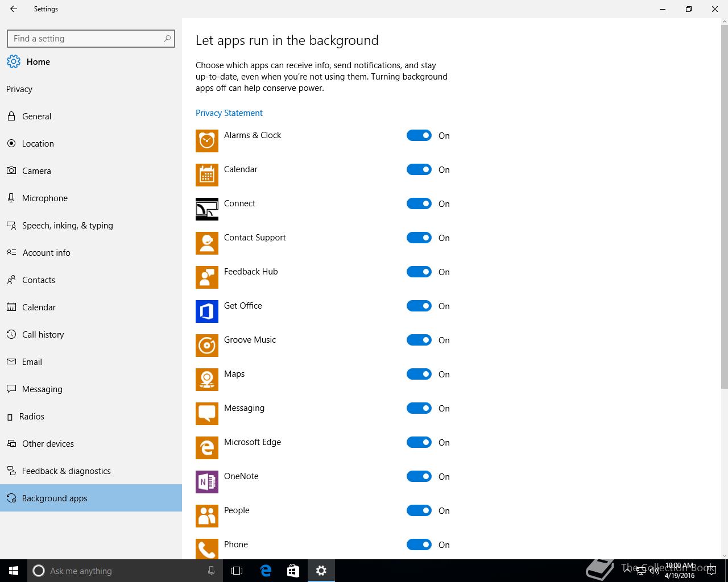Select Speech, inking, & typing
Screen dimensions: 728x582
pos(91,225)
